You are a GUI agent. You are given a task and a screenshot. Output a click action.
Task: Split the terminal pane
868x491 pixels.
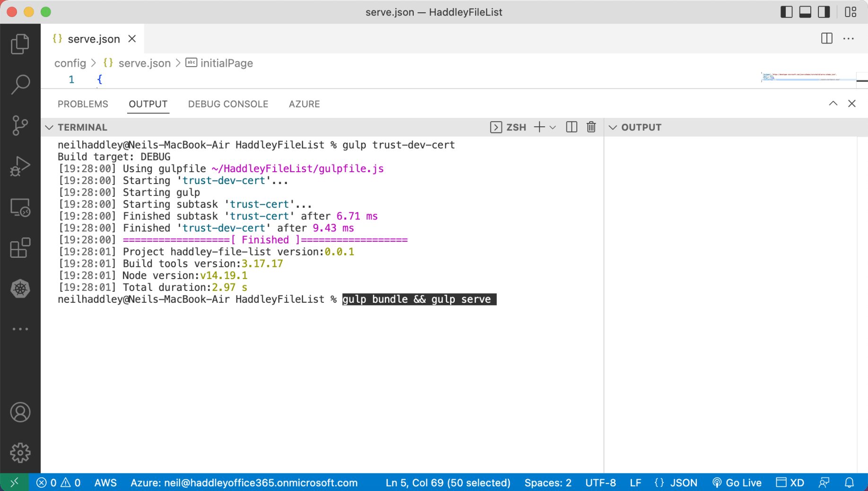(571, 127)
